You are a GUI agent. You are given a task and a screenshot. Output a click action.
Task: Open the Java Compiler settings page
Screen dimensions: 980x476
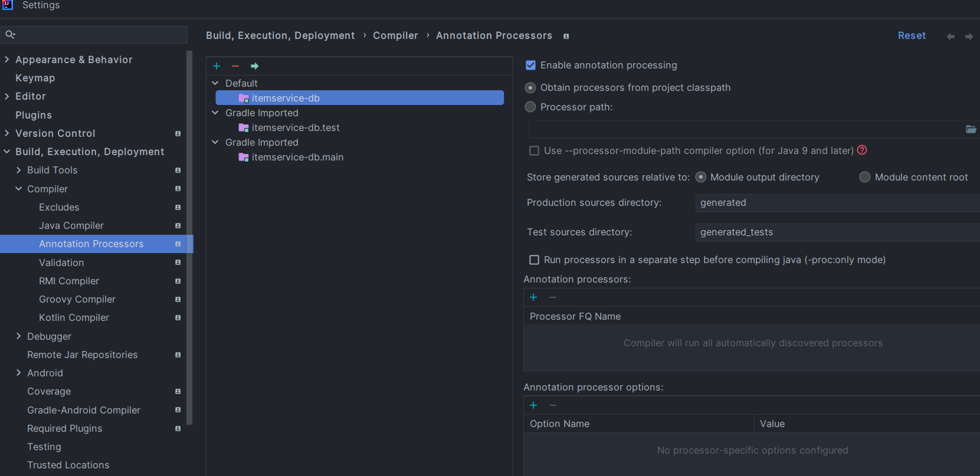tap(71, 225)
